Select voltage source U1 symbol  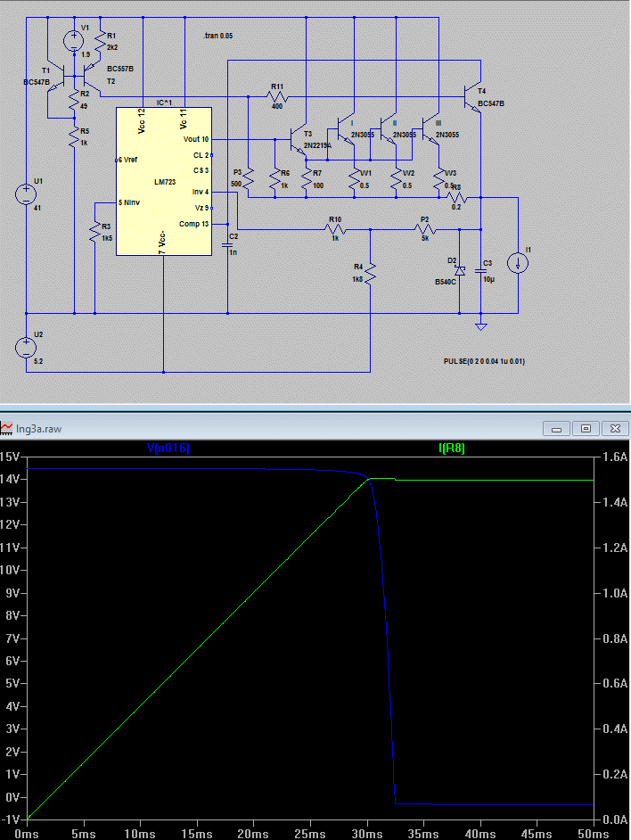26,194
